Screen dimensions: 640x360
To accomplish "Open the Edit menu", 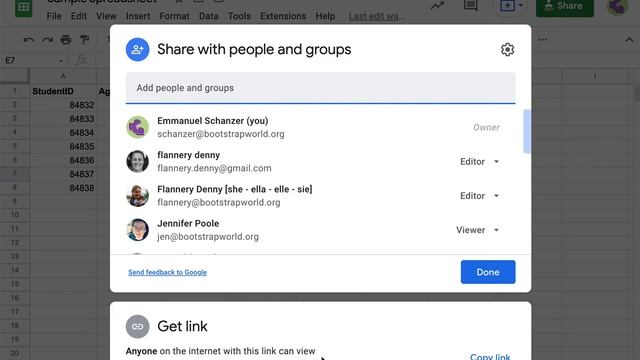I will (78, 16).
